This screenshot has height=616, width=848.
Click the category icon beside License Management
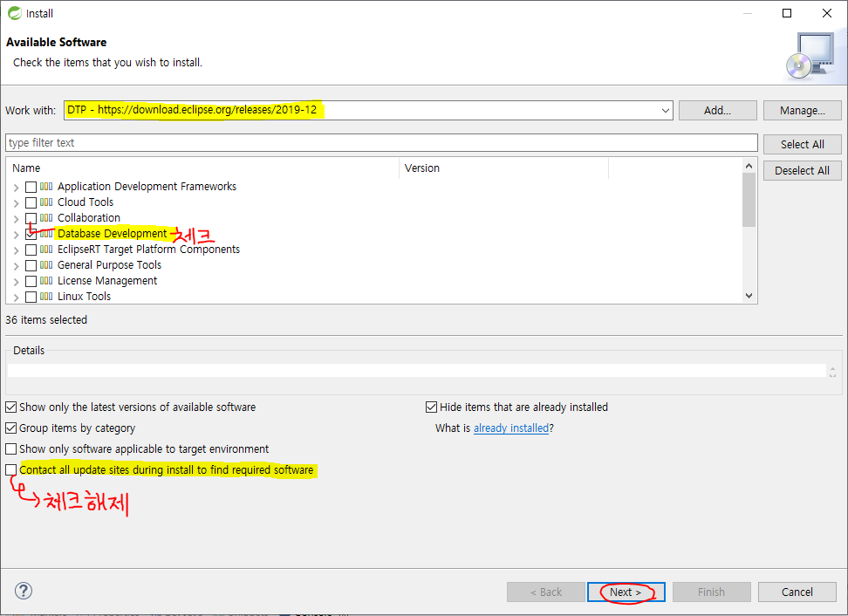point(46,281)
